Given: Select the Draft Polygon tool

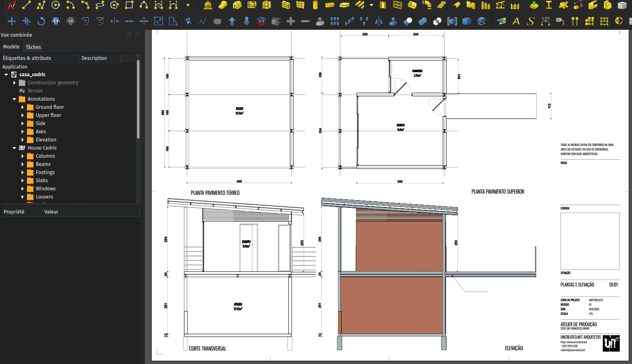Looking at the screenshot, I should point(115,5).
